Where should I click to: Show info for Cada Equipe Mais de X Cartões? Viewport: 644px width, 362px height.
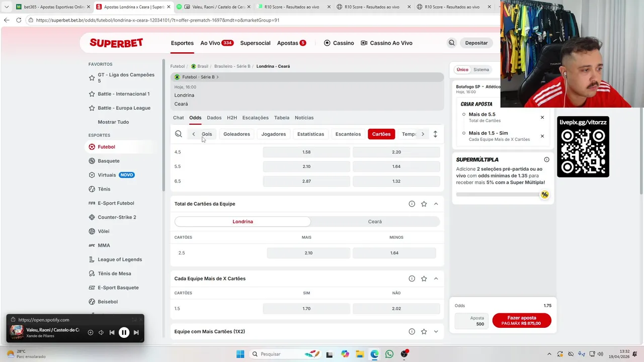(412, 279)
